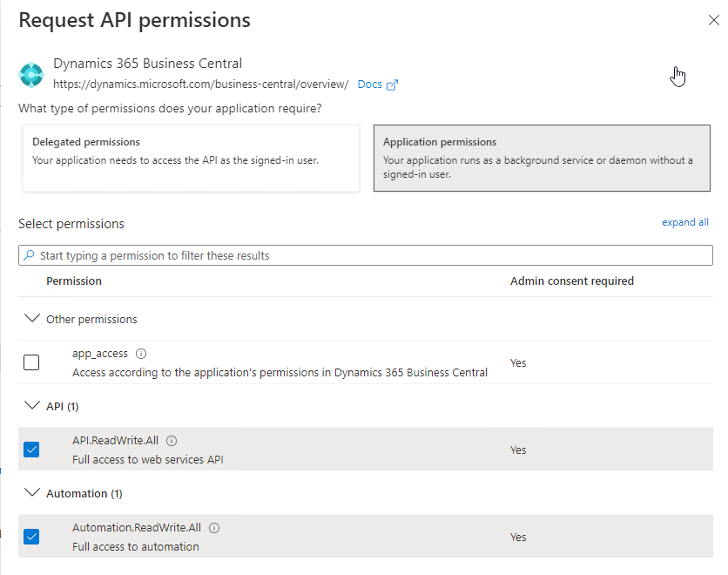Collapse the API (1) section
Viewport: 728px width, 575px height.
(x=32, y=406)
